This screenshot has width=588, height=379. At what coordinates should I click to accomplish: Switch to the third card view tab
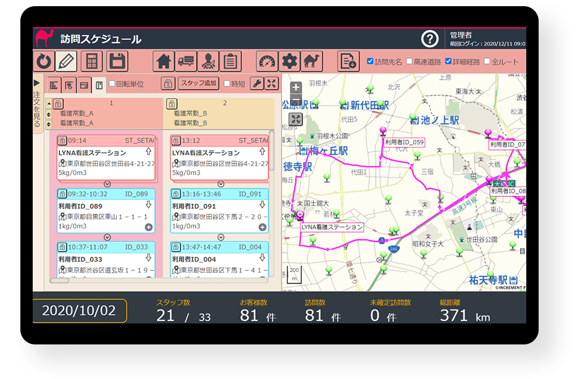click(x=84, y=85)
